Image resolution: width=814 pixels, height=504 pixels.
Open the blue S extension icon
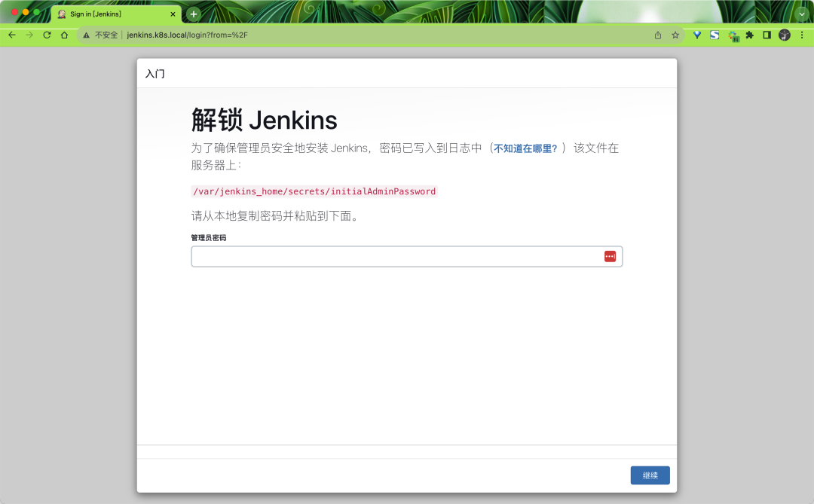(715, 35)
